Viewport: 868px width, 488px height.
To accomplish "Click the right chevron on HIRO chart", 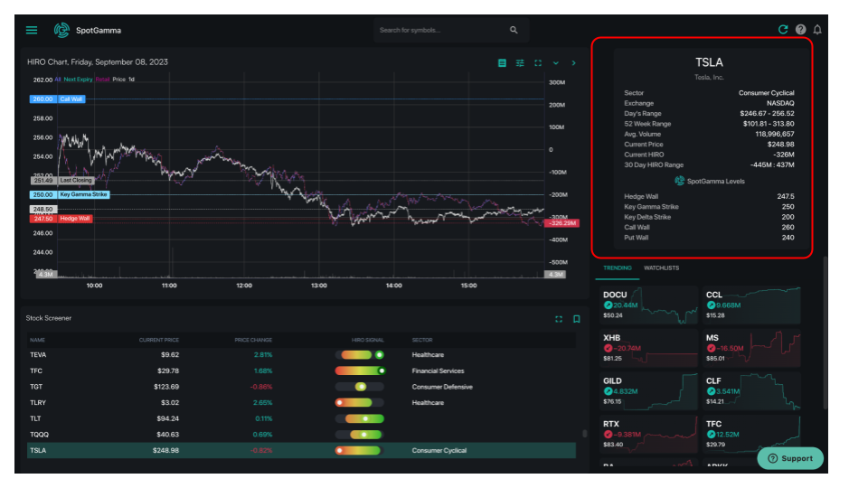I will [573, 63].
